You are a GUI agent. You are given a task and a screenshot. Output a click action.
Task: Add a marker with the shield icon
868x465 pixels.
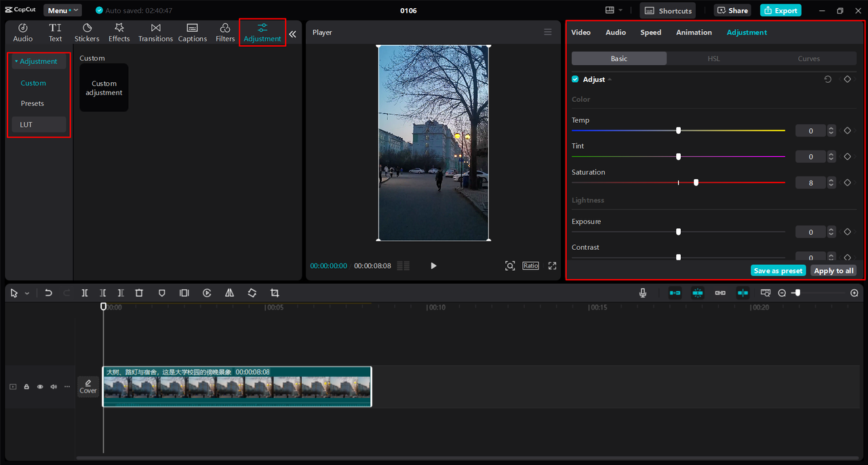pos(161,293)
